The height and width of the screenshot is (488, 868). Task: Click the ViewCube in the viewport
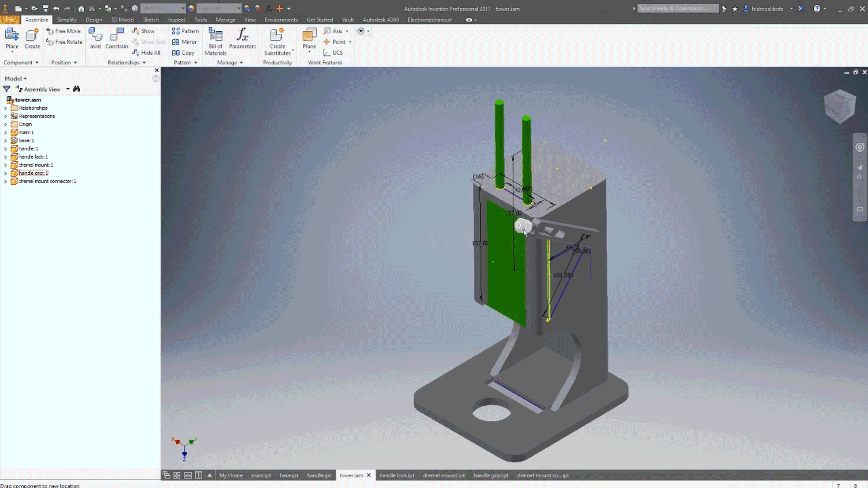(840, 107)
